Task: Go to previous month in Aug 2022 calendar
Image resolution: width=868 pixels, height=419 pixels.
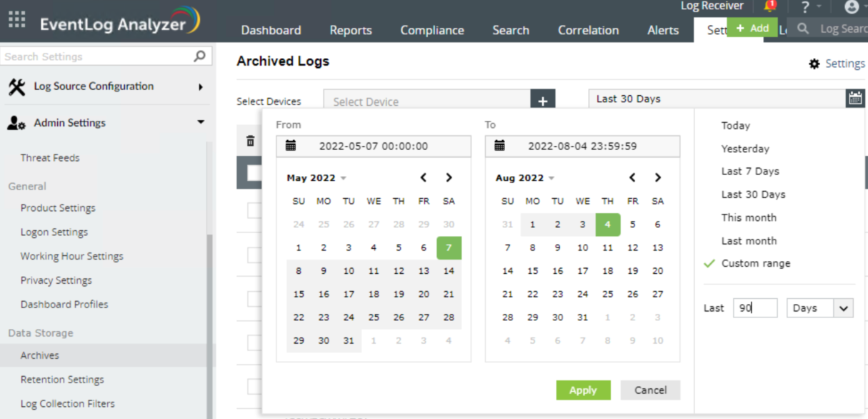Action: pyautogui.click(x=632, y=177)
